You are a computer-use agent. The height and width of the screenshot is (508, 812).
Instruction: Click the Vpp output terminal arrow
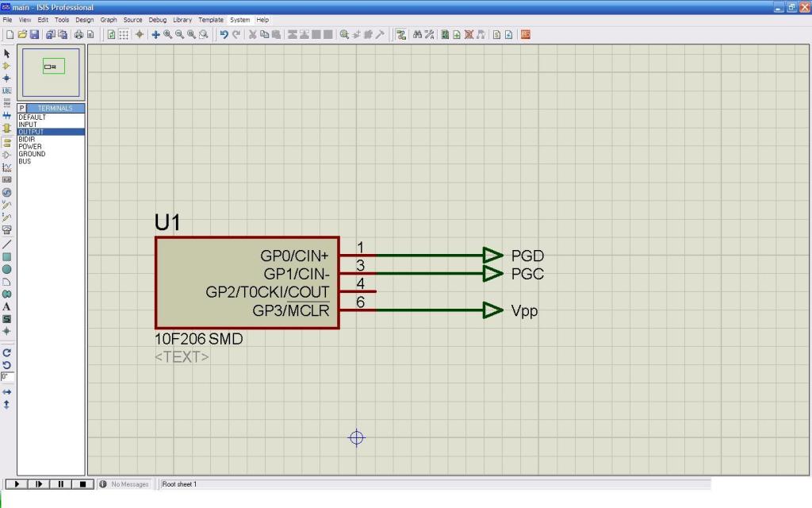click(x=492, y=310)
